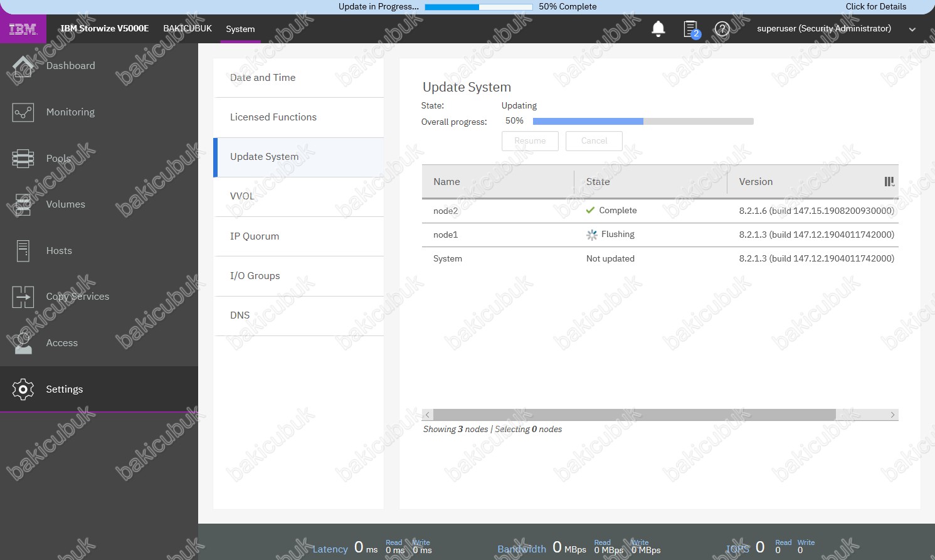Click the Volumes sidebar icon
935x560 pixels.
pos(23,204)
